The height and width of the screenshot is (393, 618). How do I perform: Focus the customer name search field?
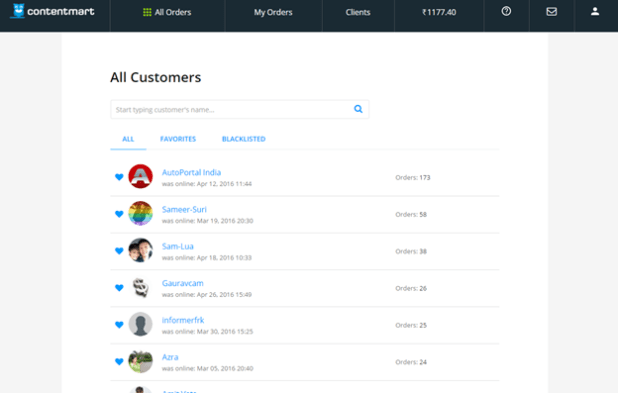coord(240,109)
